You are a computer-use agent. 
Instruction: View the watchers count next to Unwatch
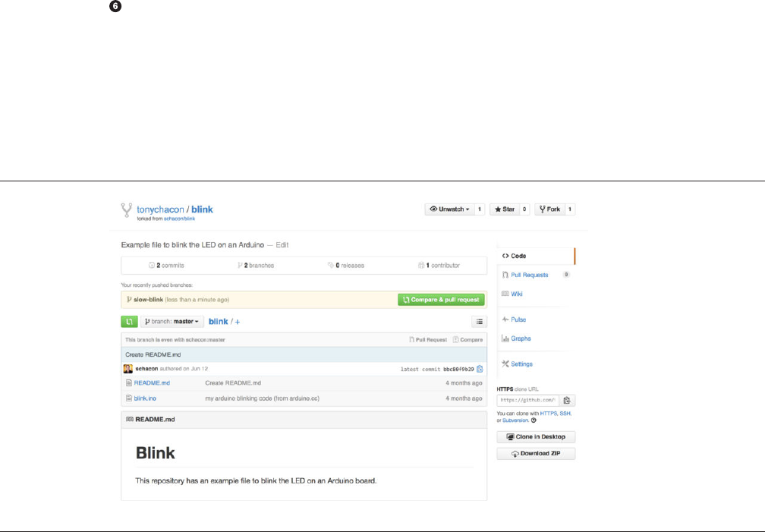[479, 209]
